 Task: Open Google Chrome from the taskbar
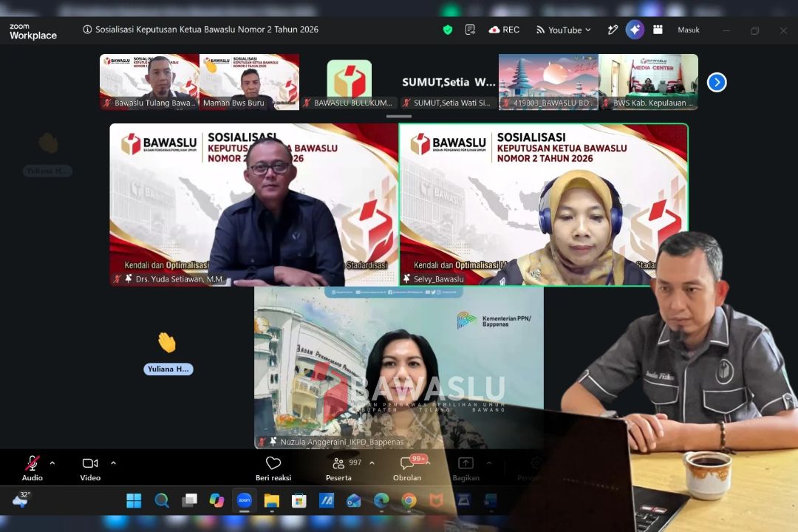point(408,501)
